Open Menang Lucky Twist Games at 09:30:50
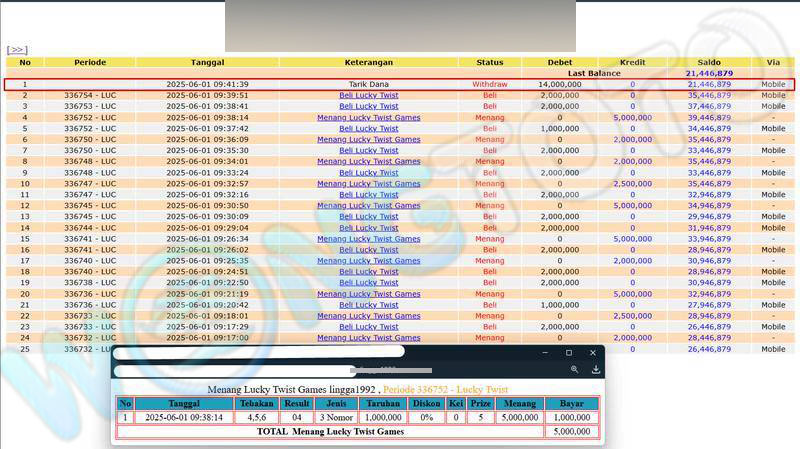Image resolution: width=800 pixels, height=449 pixels. [368, 206]
